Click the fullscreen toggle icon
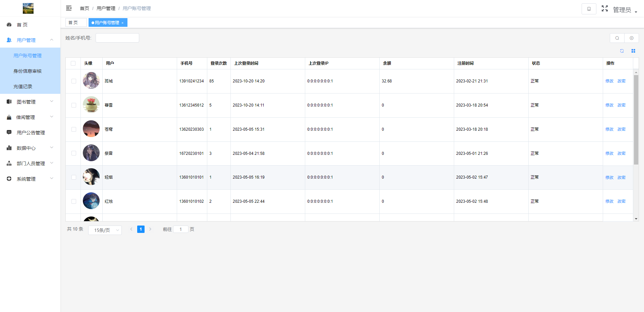Viewport: 644px width, 312px height. (x=604, y=8)
